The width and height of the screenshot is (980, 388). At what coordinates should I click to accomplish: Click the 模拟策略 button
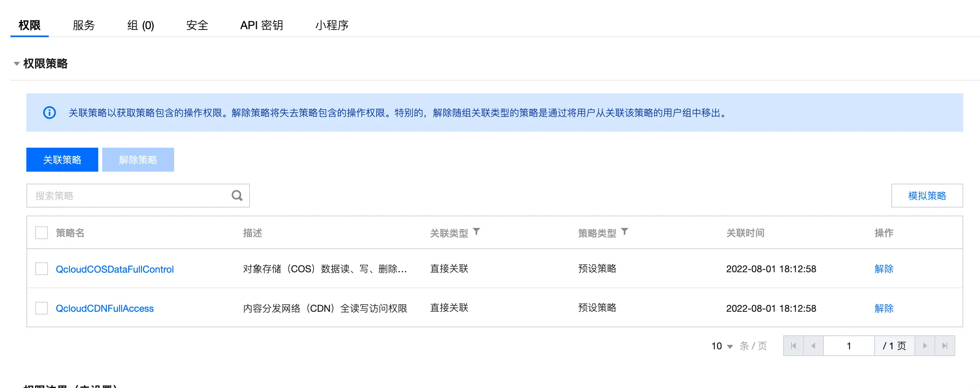pyautogui.click(x=927, y=196)
